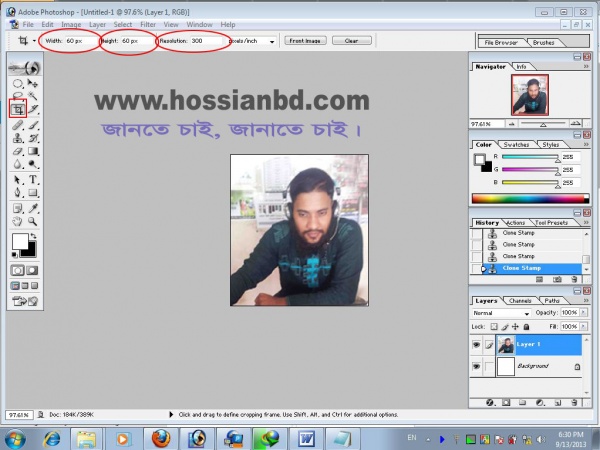Screen dimensions: 600x450
Task: Select the Hand tool
Action: click(x=17, y=221)
